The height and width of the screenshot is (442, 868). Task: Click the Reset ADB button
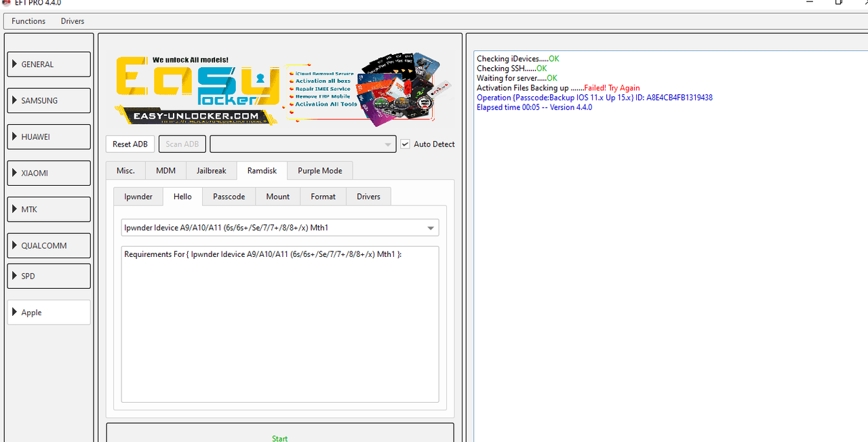pos(130,144)
